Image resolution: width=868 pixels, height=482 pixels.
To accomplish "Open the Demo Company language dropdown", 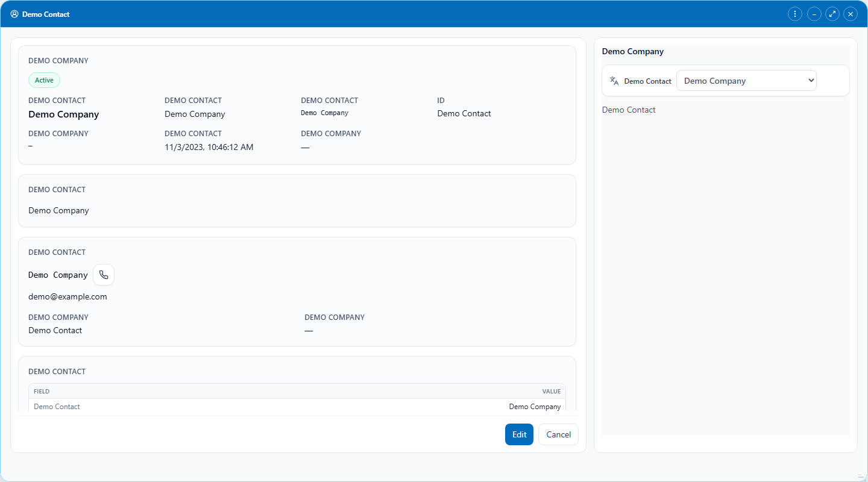I will point(746,81).
